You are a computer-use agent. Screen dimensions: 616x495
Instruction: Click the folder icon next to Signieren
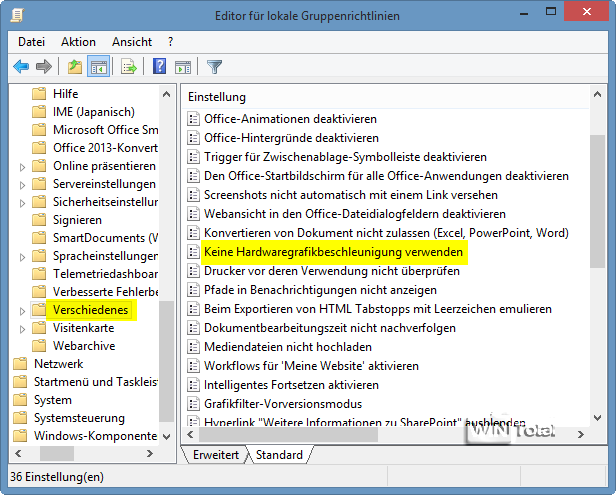(39, 220)
